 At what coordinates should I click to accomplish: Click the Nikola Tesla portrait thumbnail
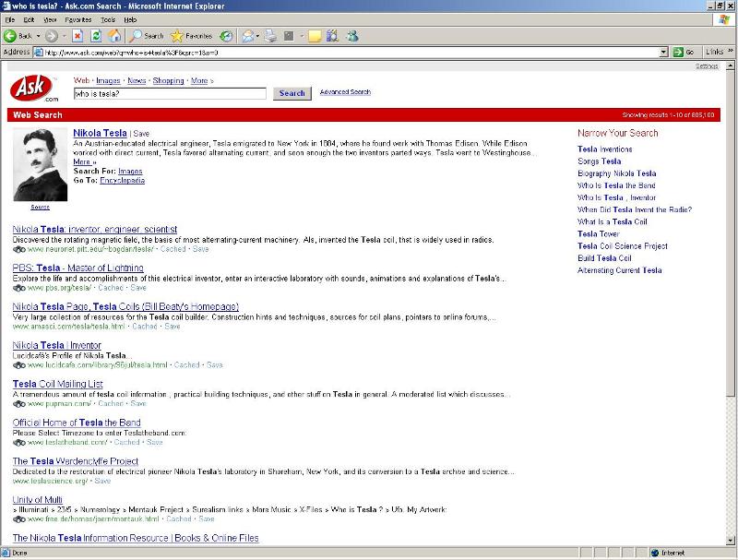coord(40,164)
